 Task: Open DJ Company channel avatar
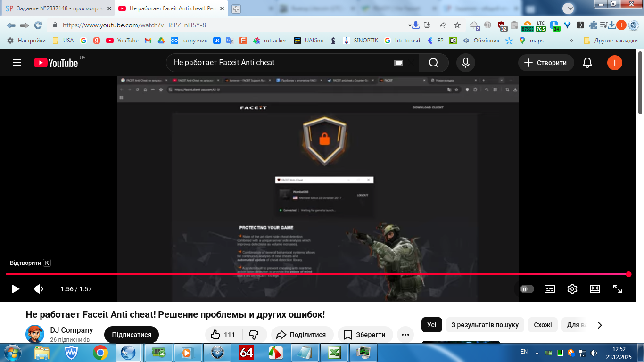(35, 334)
